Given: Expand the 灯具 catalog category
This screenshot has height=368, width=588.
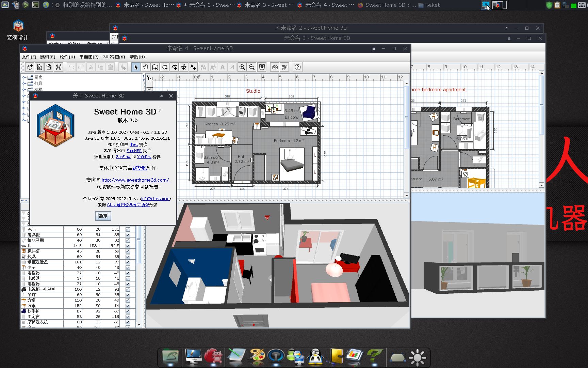Looking at the screenshot, I should pos(24,83).
